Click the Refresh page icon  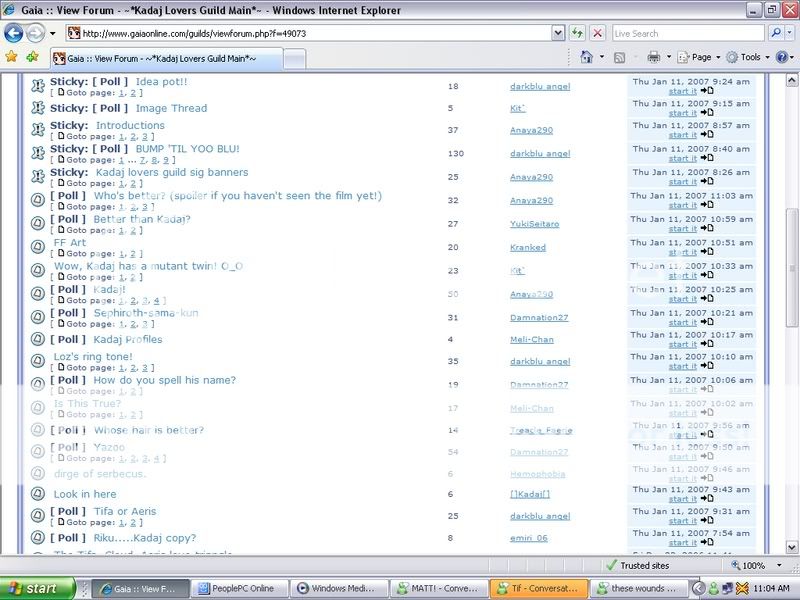coord(579,33)
